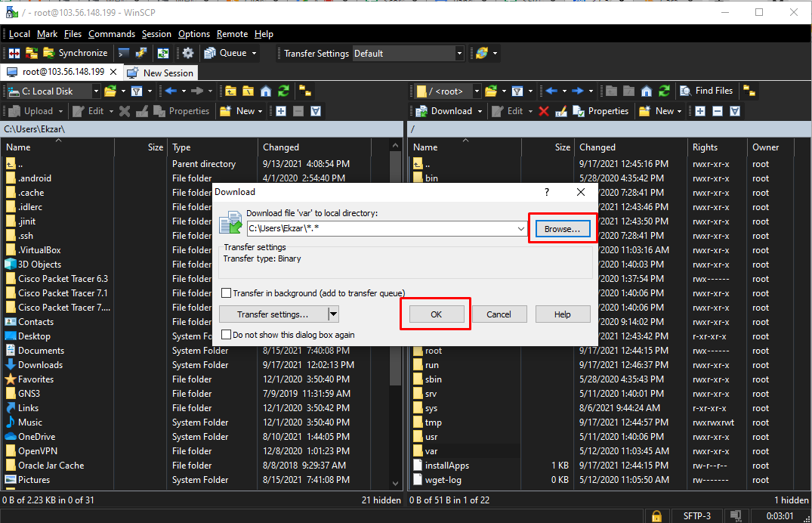Open Preferences gear icon
The image size is (812, 523).
click(x=188, y=53)
